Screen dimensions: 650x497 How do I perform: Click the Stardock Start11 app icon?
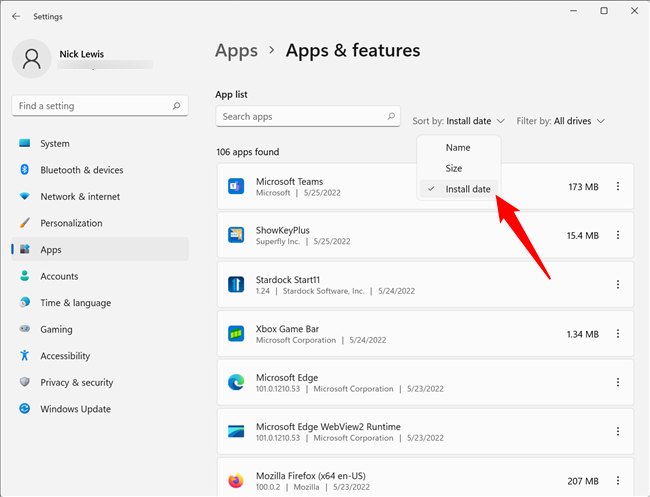236,284
